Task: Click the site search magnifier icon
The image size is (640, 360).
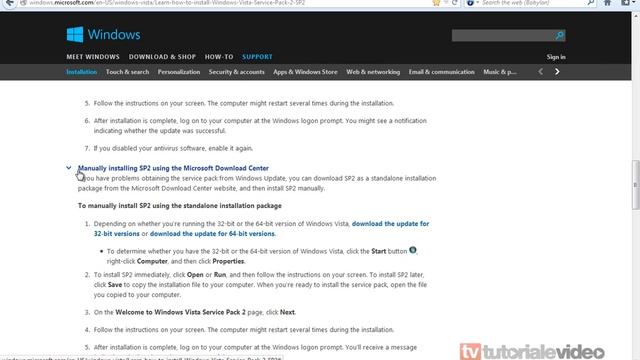Action: pyautogui.click(x=560, y=36)
